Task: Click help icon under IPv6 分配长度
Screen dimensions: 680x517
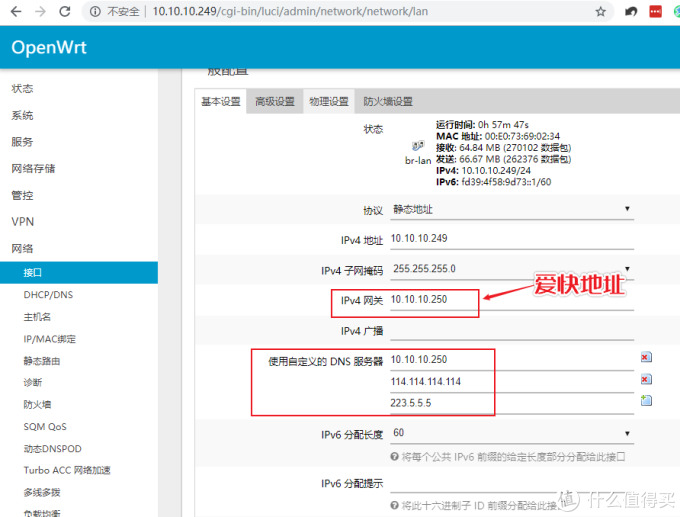Action: (394, 456)
